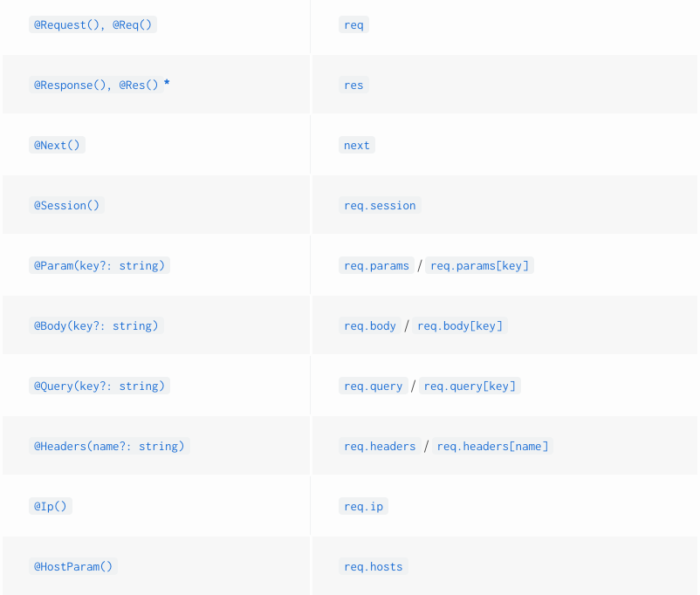Viewport: 700px width, 595px height.
Task: Select the req.ip code value
Action: click(363, 506)
